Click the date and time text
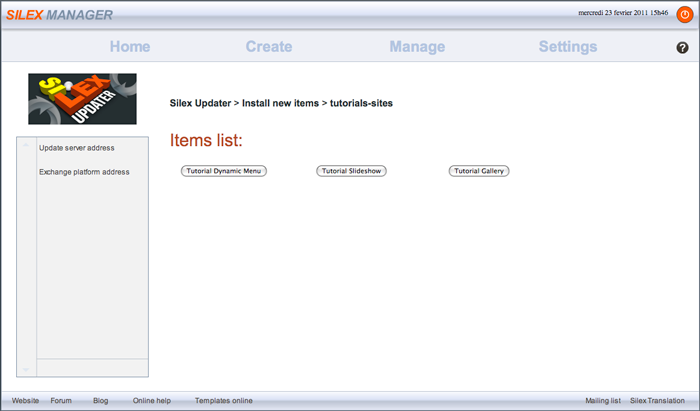This screenshot has height=411, width=700. point(623,13)
